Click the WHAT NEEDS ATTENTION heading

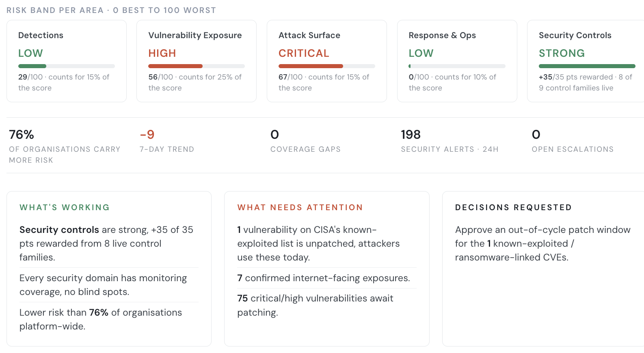(300, 207)
